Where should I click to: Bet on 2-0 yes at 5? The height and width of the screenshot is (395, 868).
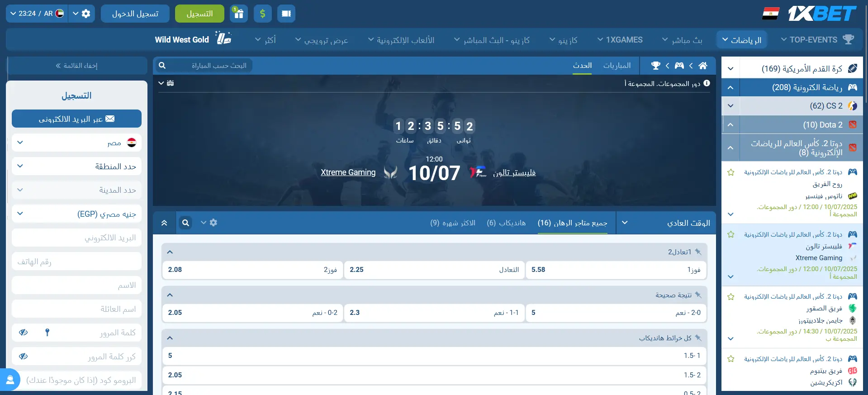616,313
